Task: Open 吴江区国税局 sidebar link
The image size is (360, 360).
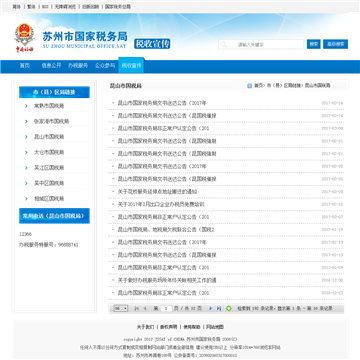Action: 49,168
